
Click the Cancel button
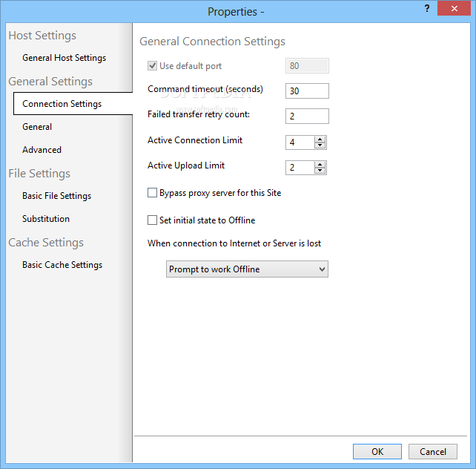pos(433,452)
